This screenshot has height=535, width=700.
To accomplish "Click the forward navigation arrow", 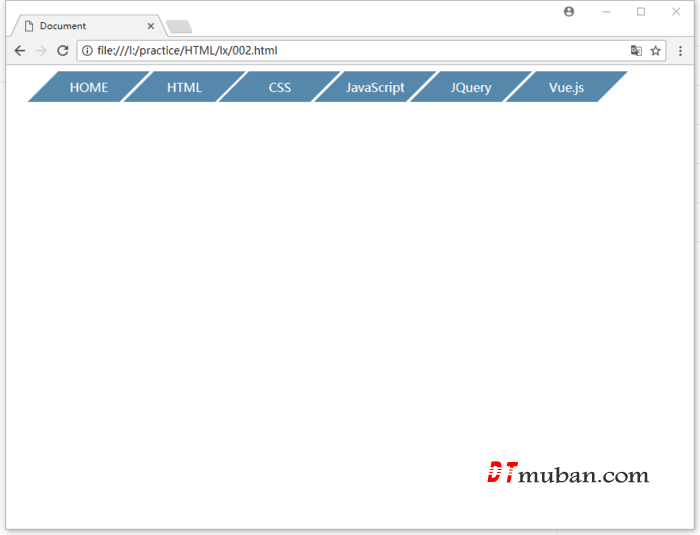I will (41, 51).
